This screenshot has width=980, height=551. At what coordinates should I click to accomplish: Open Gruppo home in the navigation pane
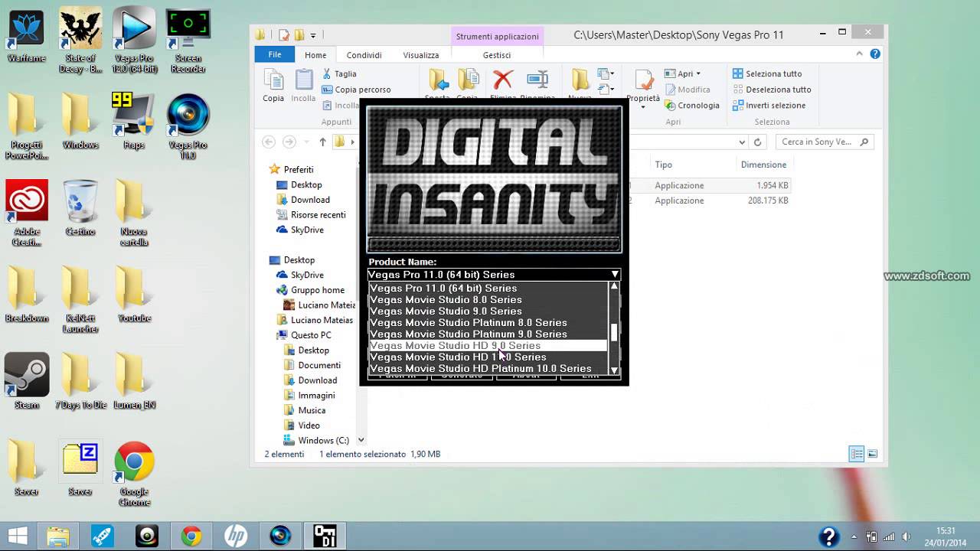311,290
